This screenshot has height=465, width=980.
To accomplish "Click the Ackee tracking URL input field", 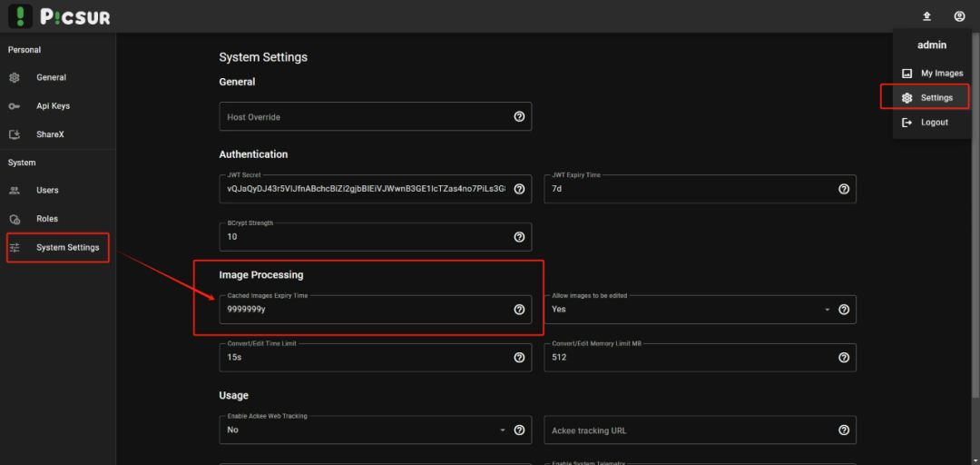I will point(691,430).
